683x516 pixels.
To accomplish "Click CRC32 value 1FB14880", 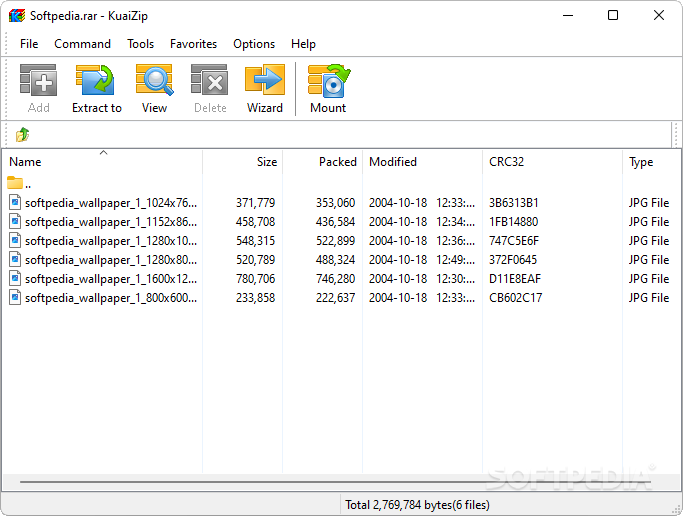I will [514, 222].
